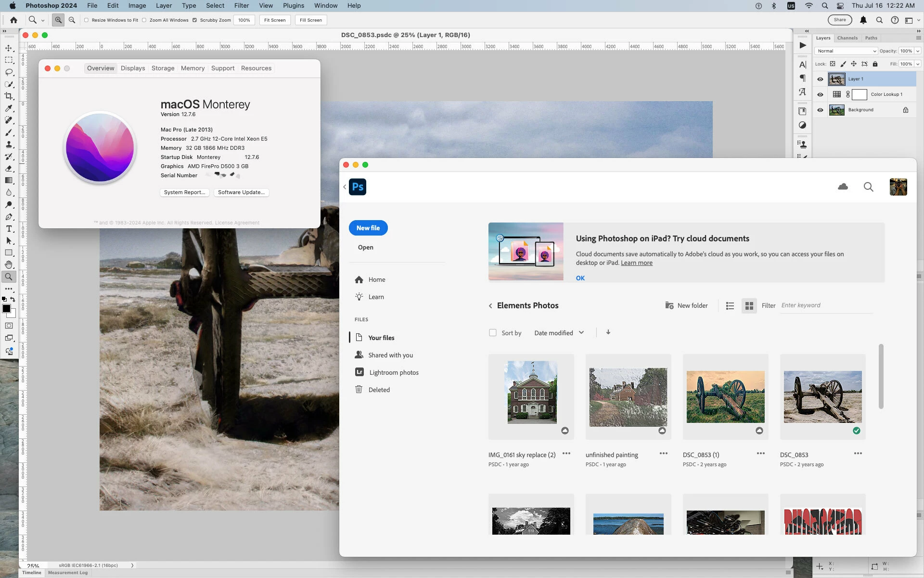This screenshot has width=924, height=578.
Task: Select the Rectangular Marquee tool
Action: (x=9, y=60)
